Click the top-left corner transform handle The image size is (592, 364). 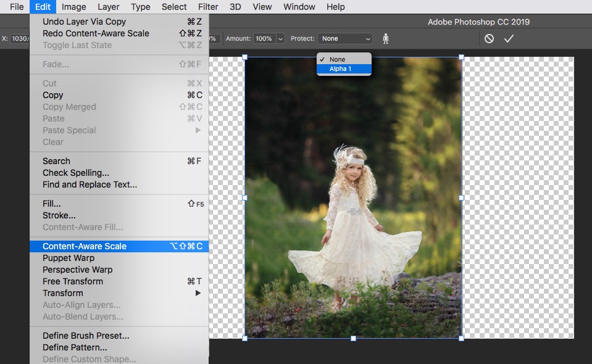(x=245, y=57)
